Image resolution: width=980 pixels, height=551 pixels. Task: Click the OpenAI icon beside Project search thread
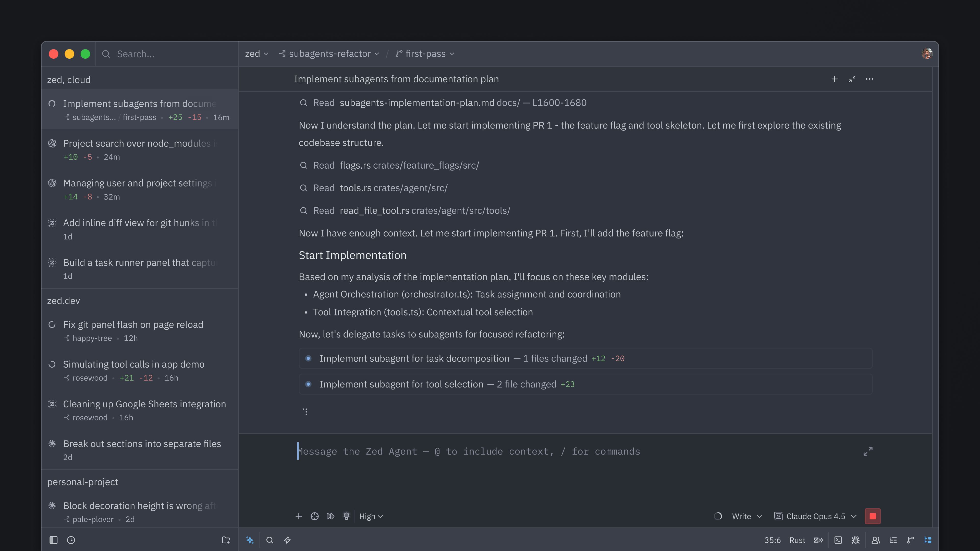tap(52, 143)
